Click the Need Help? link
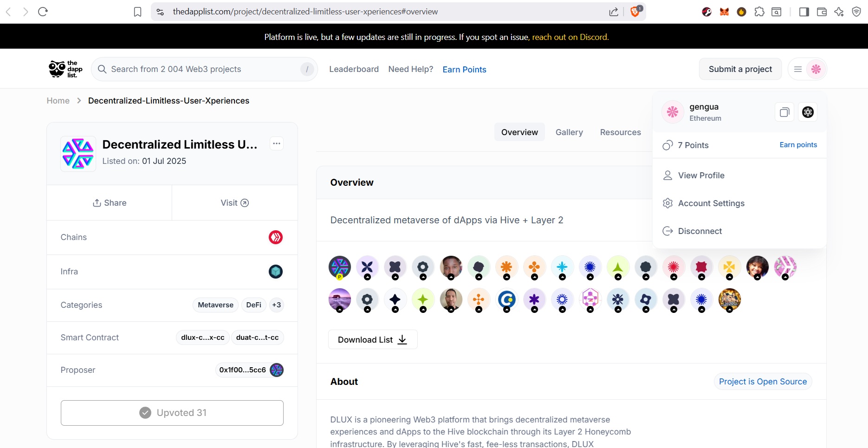 click(x=410, y=69)
